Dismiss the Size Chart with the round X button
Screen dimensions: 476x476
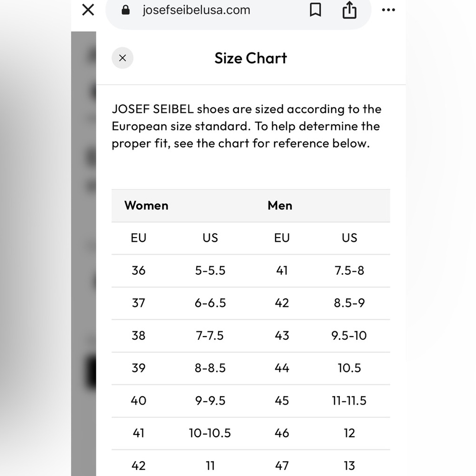click(x=123, y=58)
